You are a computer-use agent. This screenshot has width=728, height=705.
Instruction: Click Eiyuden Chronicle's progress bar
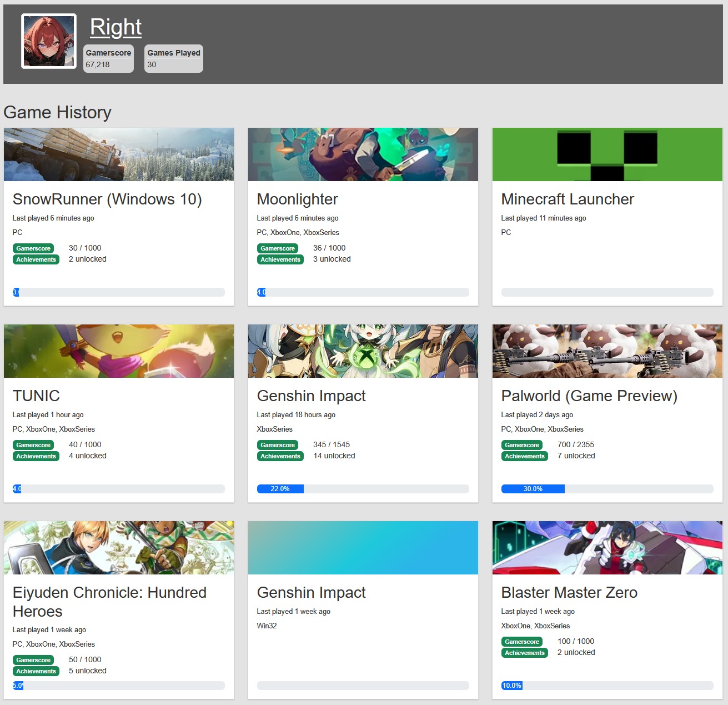(119, 686)
